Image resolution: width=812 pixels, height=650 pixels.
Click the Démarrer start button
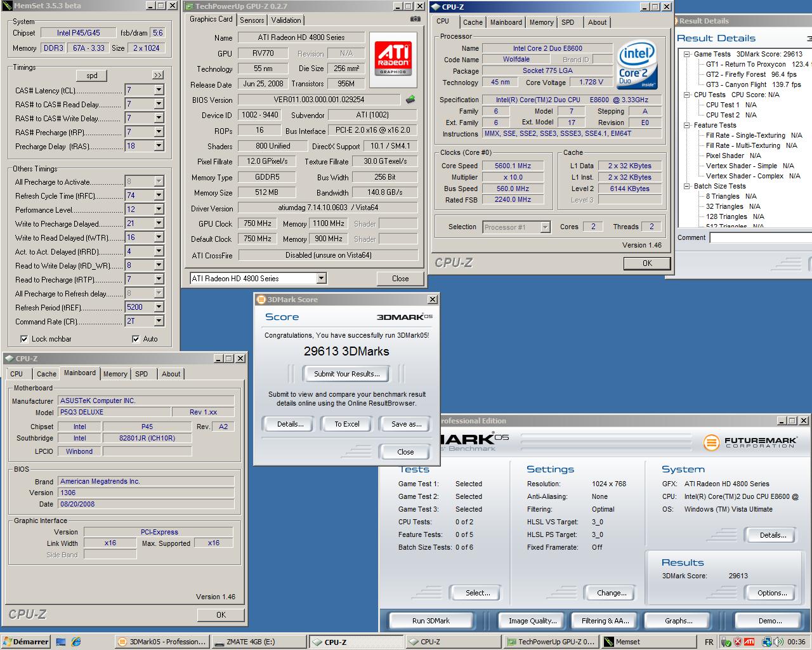pyautogui.click(x=25, y=642)
